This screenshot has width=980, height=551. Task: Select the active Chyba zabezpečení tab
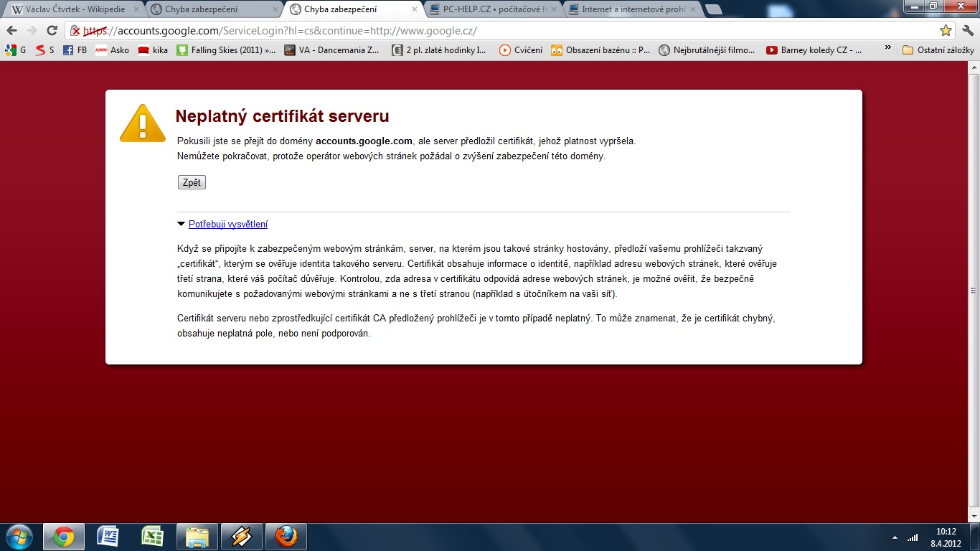click(352, 9)
